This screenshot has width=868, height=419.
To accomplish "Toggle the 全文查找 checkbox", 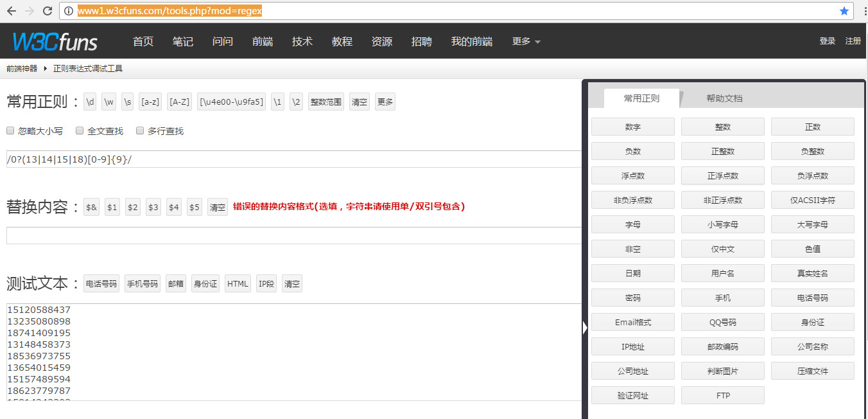I will (80, 130).
